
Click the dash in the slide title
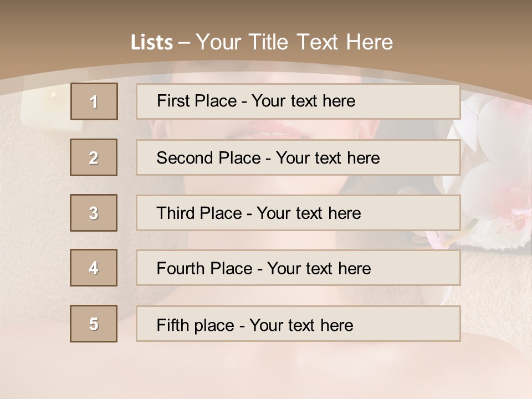(185, 43)
